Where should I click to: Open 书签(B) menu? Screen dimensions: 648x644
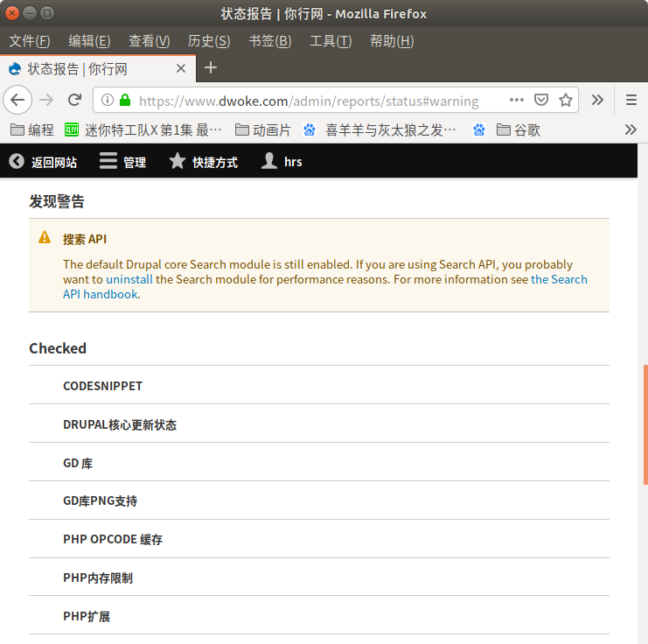(x=270, y=41)
